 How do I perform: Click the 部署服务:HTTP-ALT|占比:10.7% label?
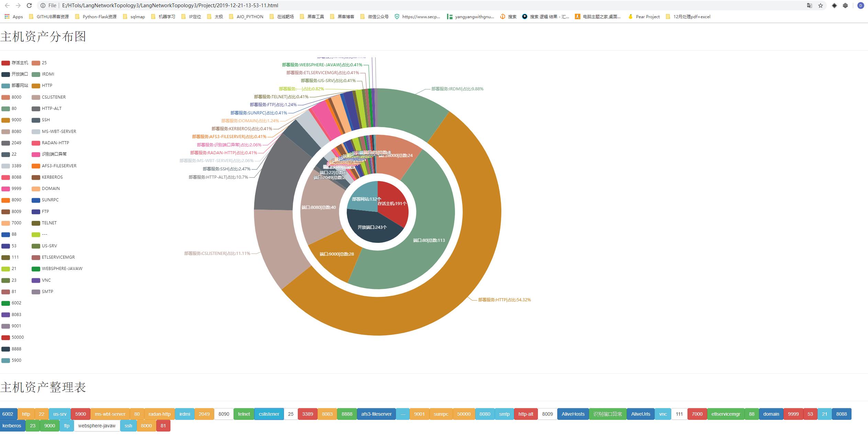(x=218, y=177)
